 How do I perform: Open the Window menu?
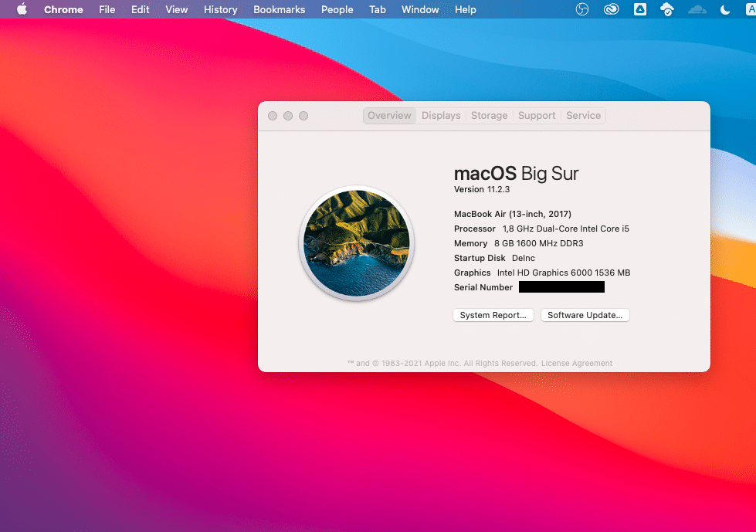coord(420,9)
